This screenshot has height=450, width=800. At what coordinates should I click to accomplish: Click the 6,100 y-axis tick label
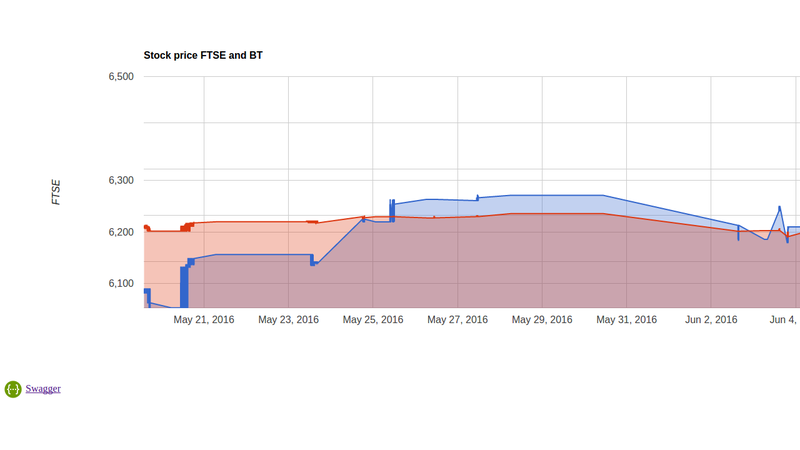coord(120,284)
